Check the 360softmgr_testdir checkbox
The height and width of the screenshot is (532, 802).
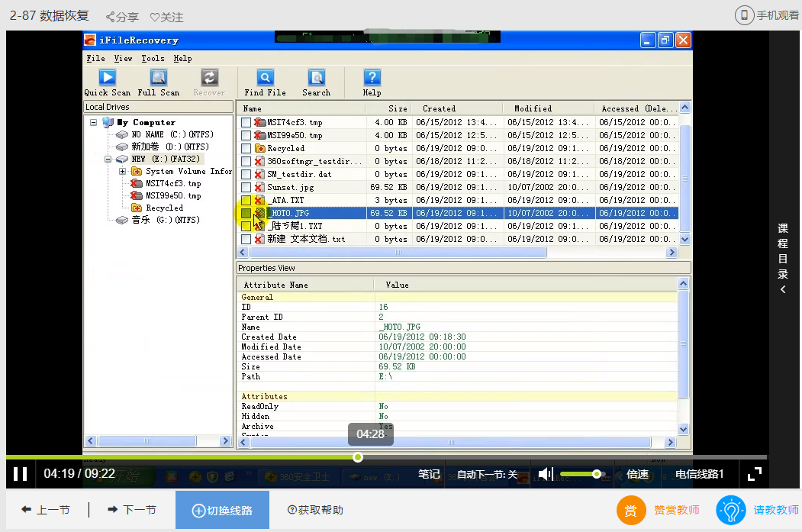pos(246,161)
